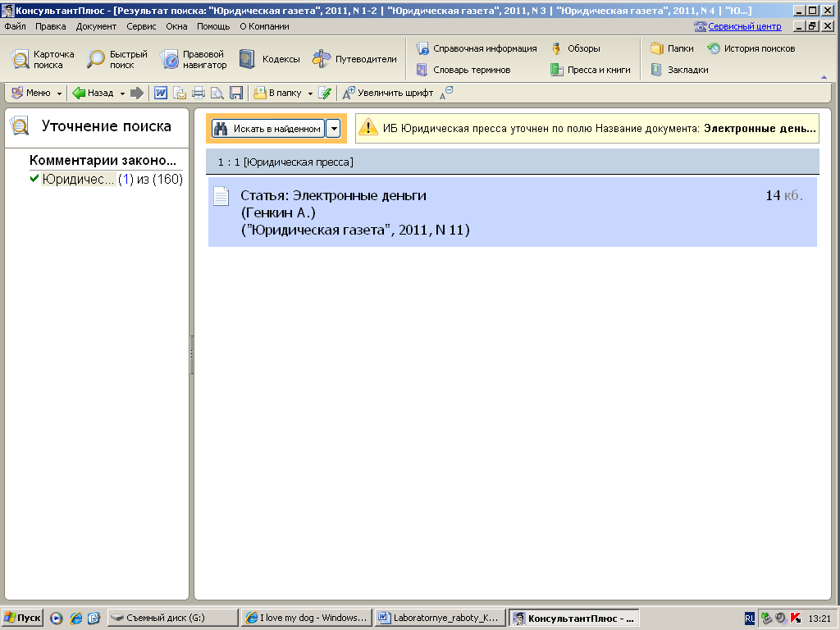The height and width of the screenshot is (630, 840).
Task: Launch Правовой навигатор
Action: [194, 59]
